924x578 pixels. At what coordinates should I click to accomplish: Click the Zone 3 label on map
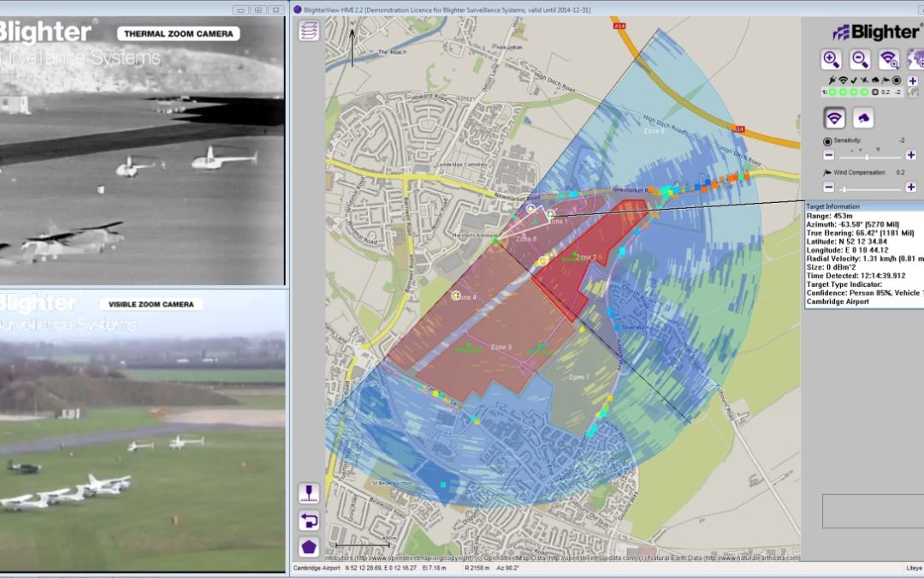point(500,347)
